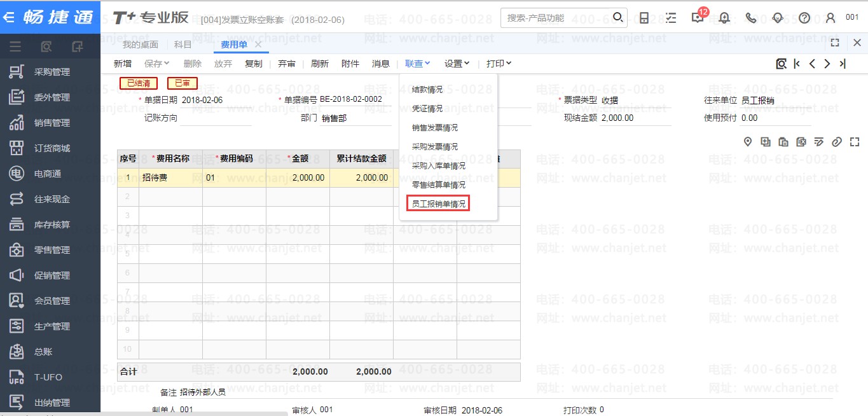Choose 凭证情况 in the 联查 menu
The image size is (868, 416).
coord(427,109)
